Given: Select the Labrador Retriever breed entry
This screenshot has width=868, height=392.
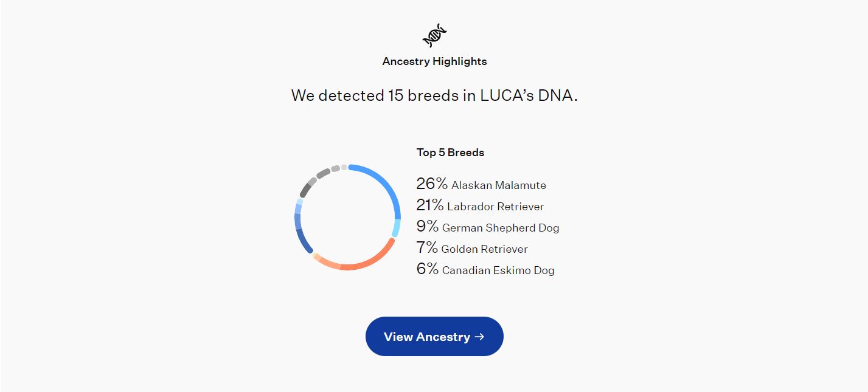Looking at the screenshot, I should [x=480, y=205].
